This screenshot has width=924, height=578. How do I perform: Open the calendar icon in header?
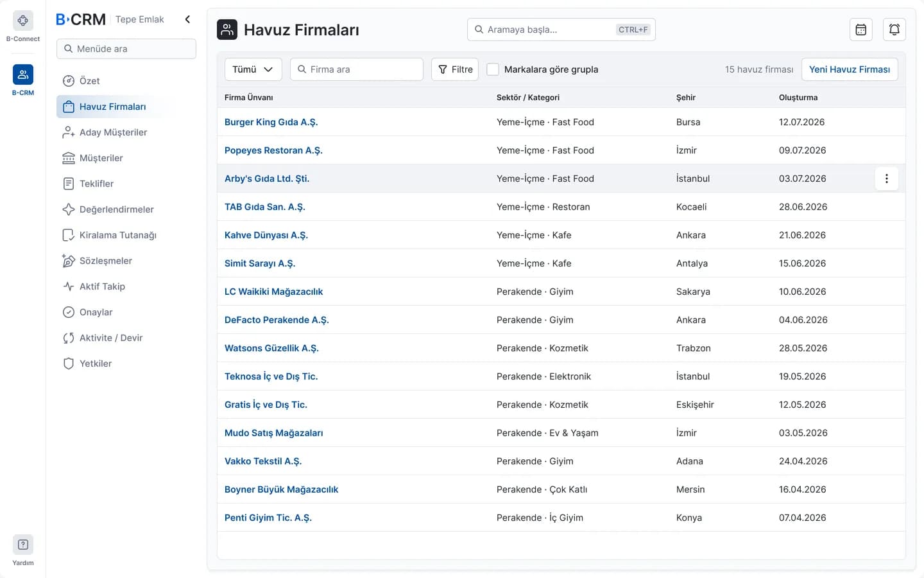(861, 30)
